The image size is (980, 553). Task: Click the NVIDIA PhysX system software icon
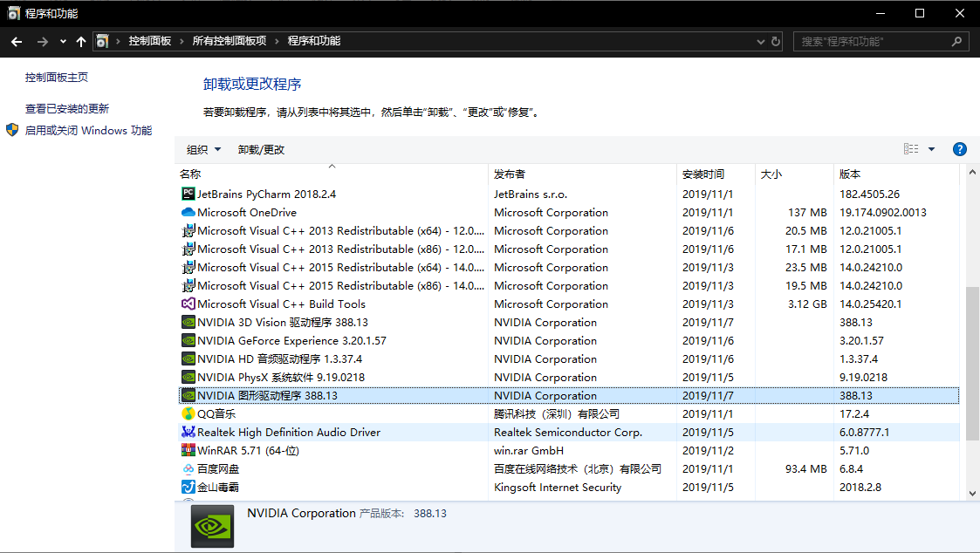(188, 378)
